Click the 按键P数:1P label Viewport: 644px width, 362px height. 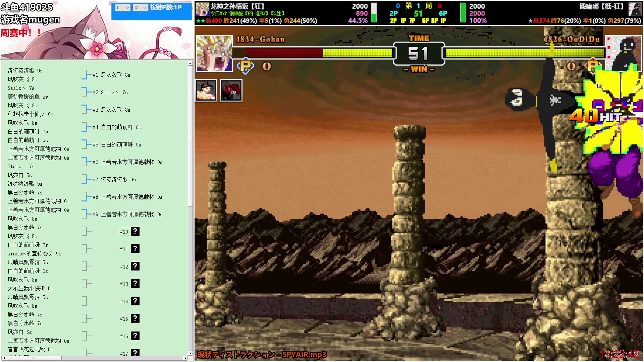[166, 7]
